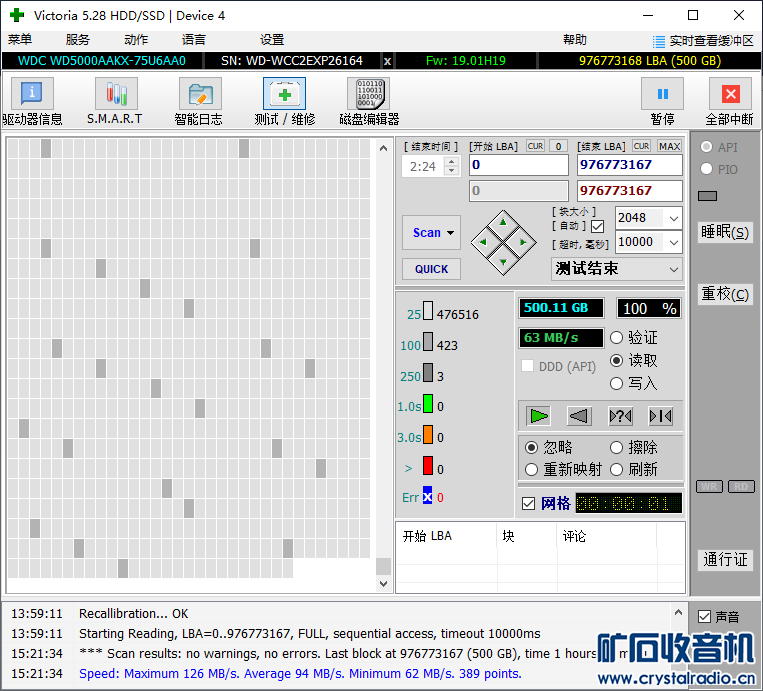The image size is (763, 691).
Task: Click the block map scrollbar up arrow
Action: coord(383,148)
